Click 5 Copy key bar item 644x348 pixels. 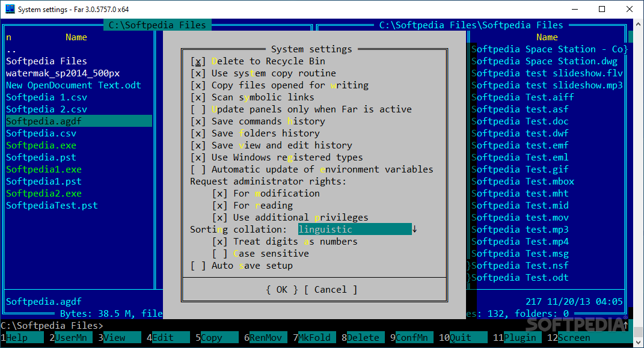[217, 337]
